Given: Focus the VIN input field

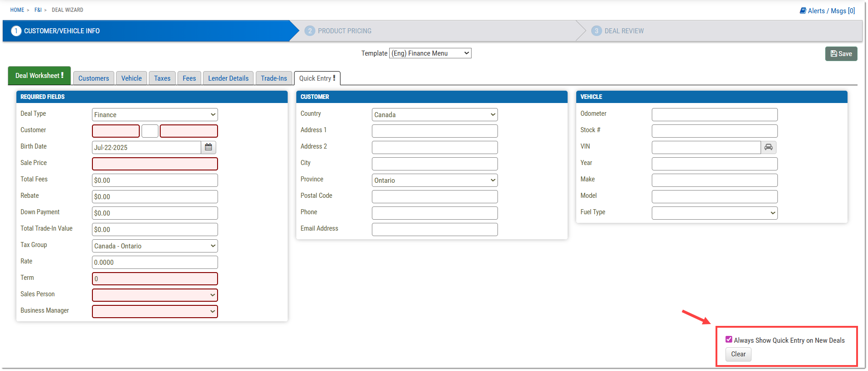Looking at the screenshot, I should [706, 147].
